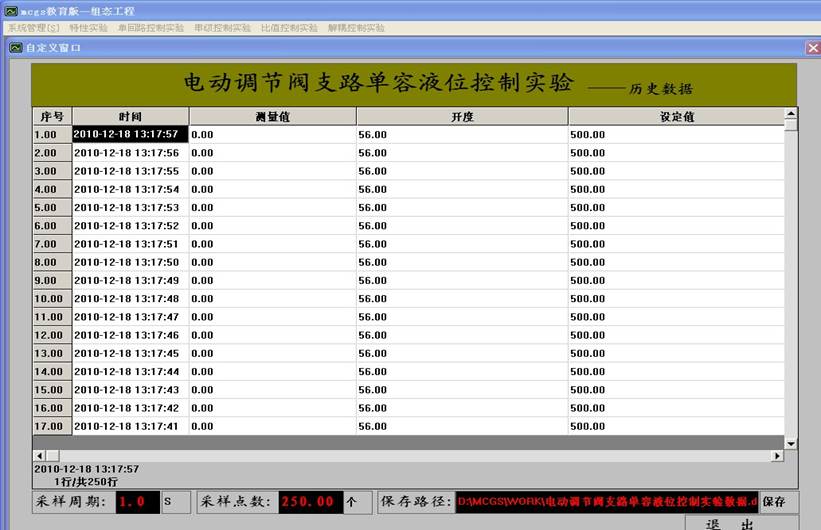The image size is (821, 530).
Task: Open the 比值控制实验 menu
Action: click(x=289, y=28)
